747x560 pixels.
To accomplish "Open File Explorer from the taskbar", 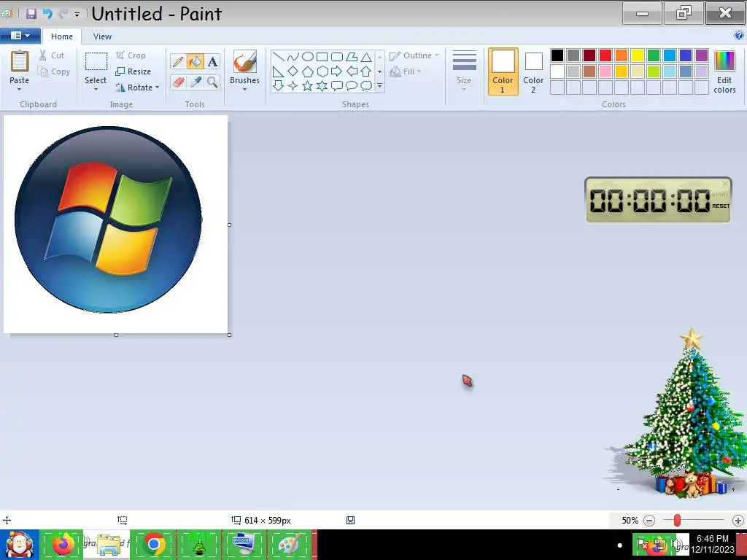I will point(108,544).
